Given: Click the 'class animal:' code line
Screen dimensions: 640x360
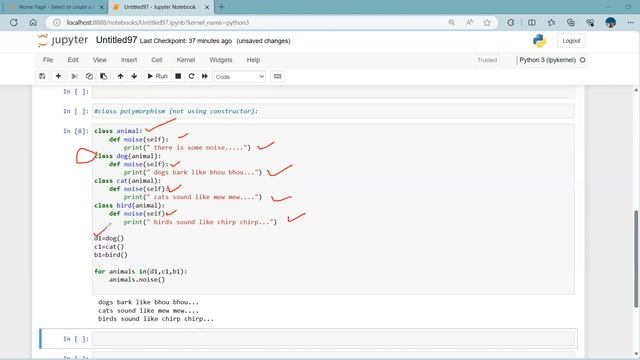Looking at the screenshot, I should [118, 131].
